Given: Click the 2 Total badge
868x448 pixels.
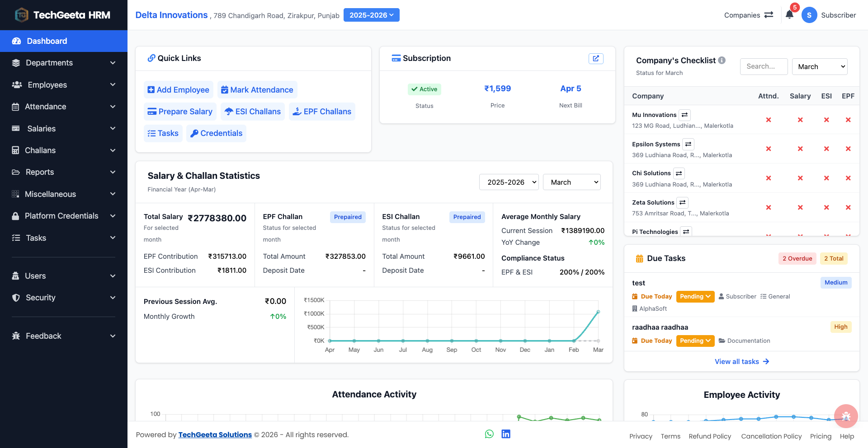Looking at the screenshot, I should click(x=834, y=258).
